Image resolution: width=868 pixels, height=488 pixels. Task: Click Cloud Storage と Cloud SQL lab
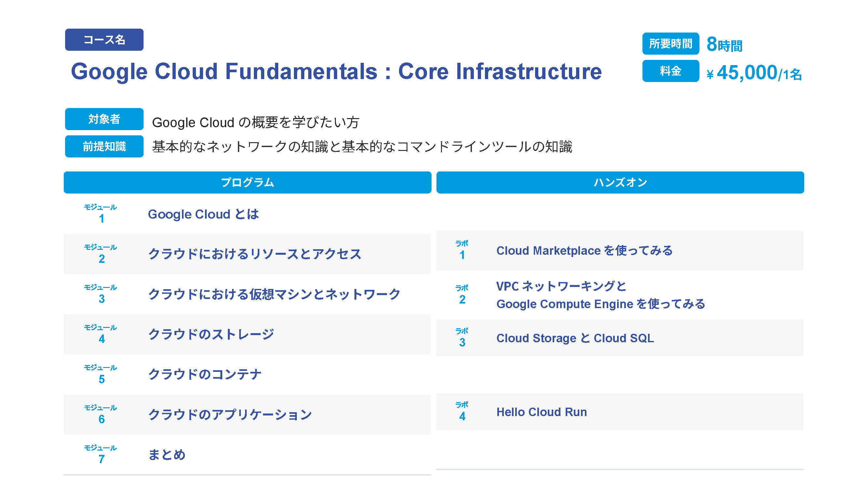575,338
